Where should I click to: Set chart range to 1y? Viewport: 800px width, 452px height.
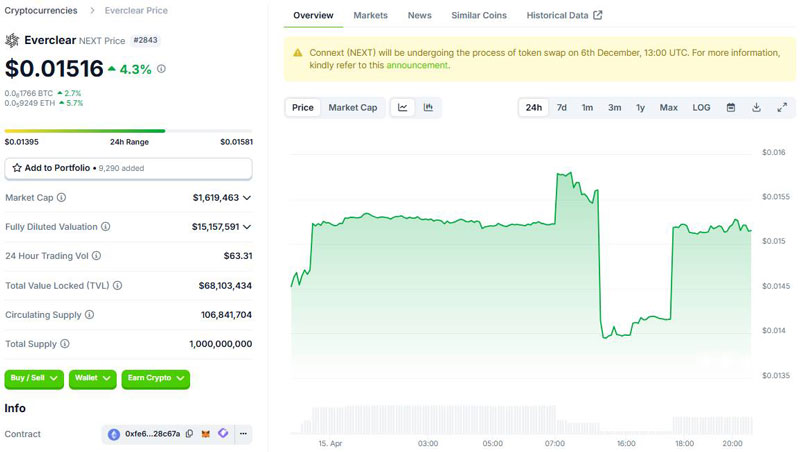pyautogui.click(x=640, y=108)
